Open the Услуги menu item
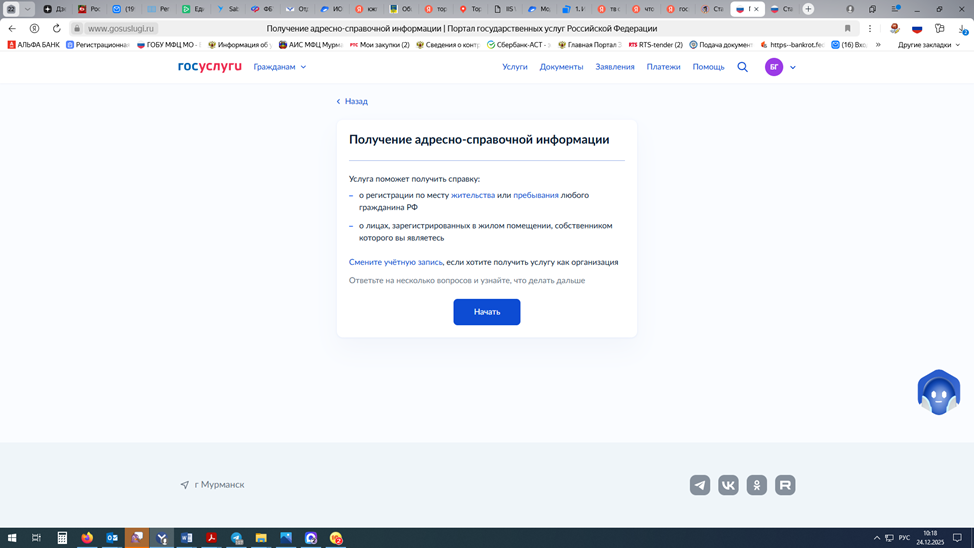This screenshot has width=974, height=548. pyautogui.click(x=514, y=67)
